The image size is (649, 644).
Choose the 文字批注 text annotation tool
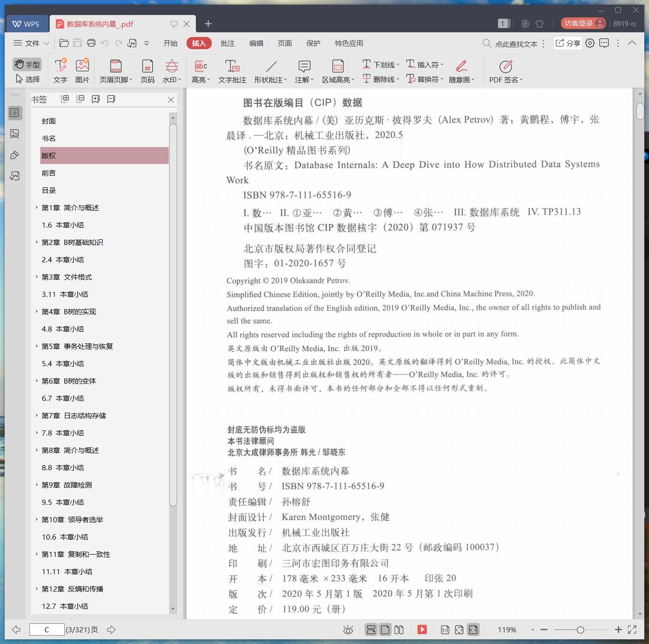[232, 71]
